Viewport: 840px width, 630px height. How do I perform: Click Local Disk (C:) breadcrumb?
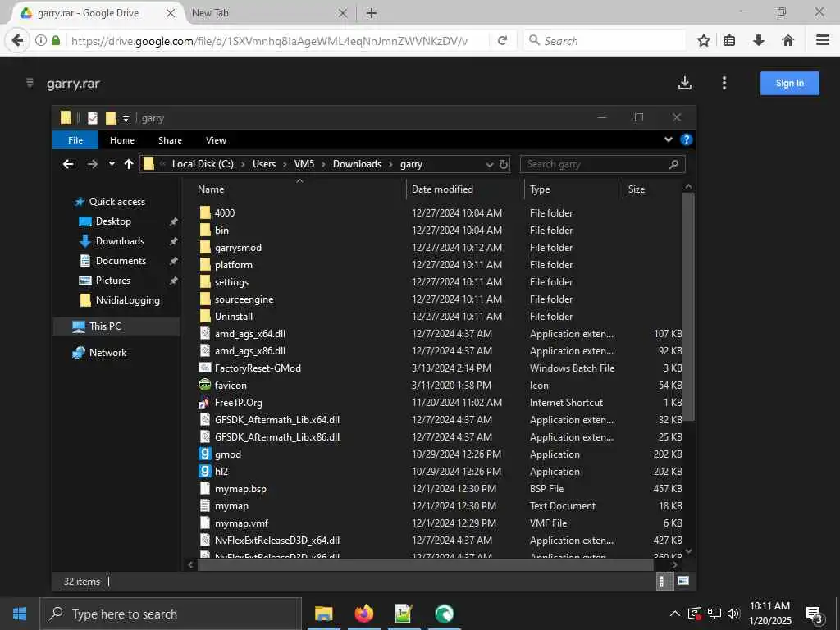203,164
